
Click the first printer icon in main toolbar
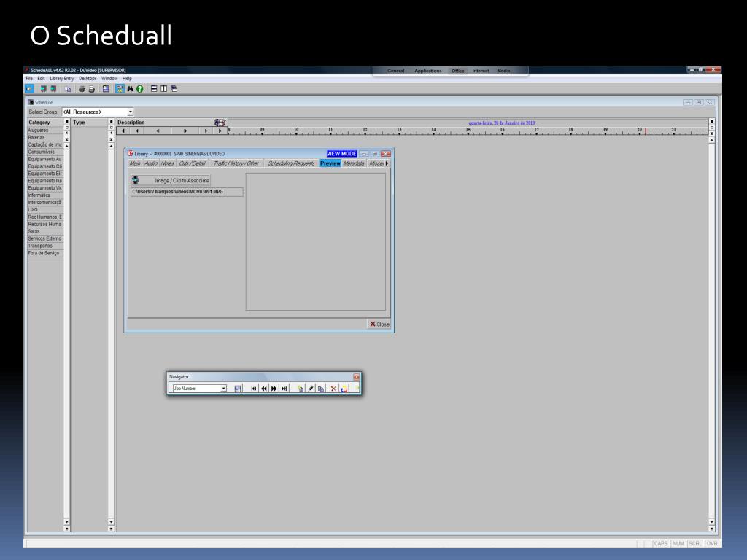click(x=82, y=89)
